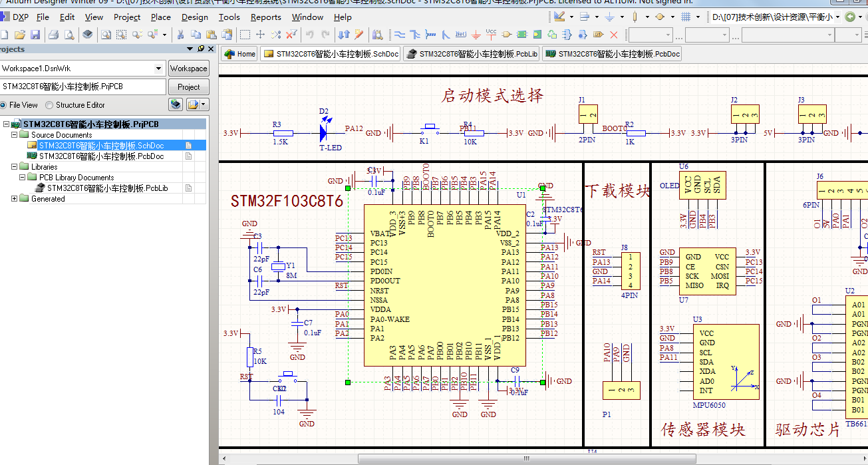This screenshot has height=465, width=868.
Task: Open the Workspace1.DsnWrk dropdown
Action: pos(158,69)
